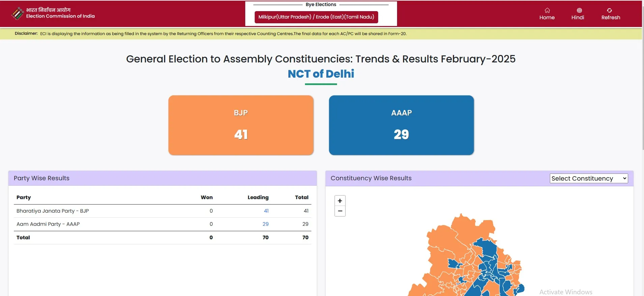Image resolution: width=644 pixels, height=296 pixels.
Task: Click the globe icon above Hindi
Action: pos(578,10)
